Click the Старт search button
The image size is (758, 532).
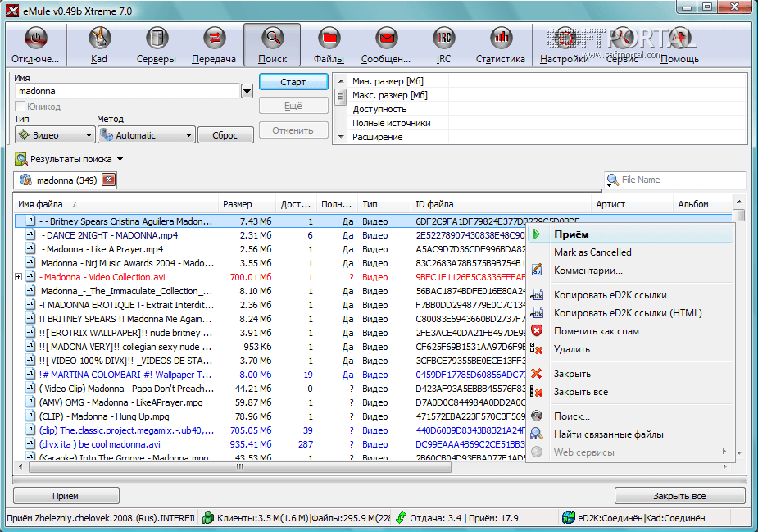tap(293, 82)
